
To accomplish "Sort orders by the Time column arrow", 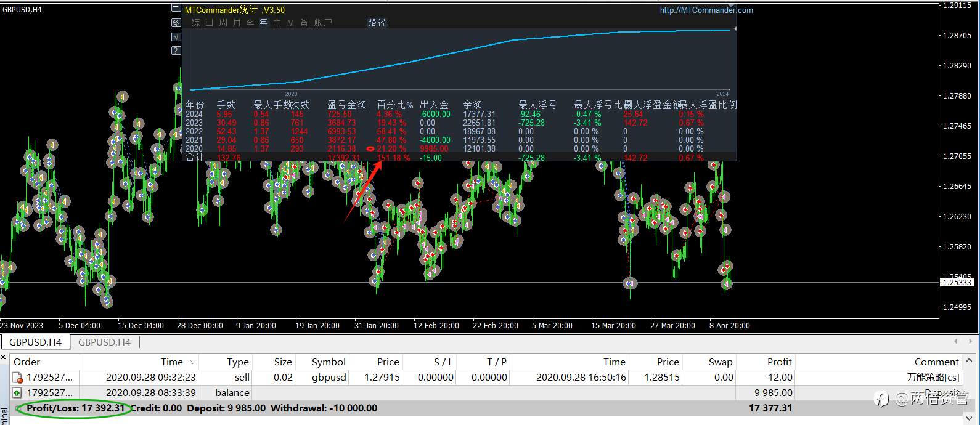I will (192, 362).
